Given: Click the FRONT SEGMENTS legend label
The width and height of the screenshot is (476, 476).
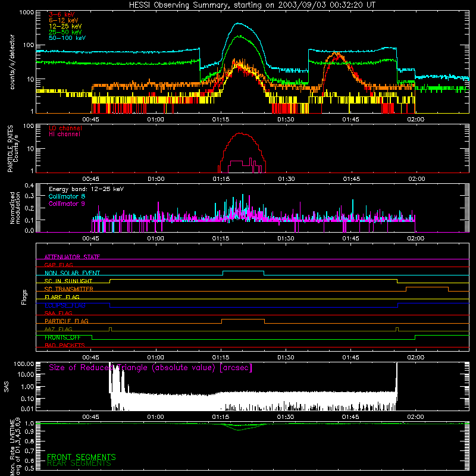Looking at the screenshot, I should pos(82,457).
